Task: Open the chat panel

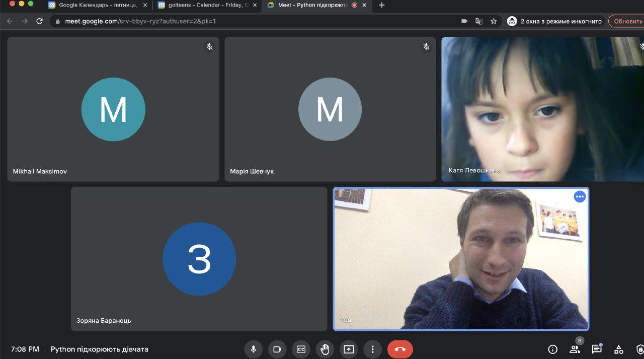Action: (597, 349)
